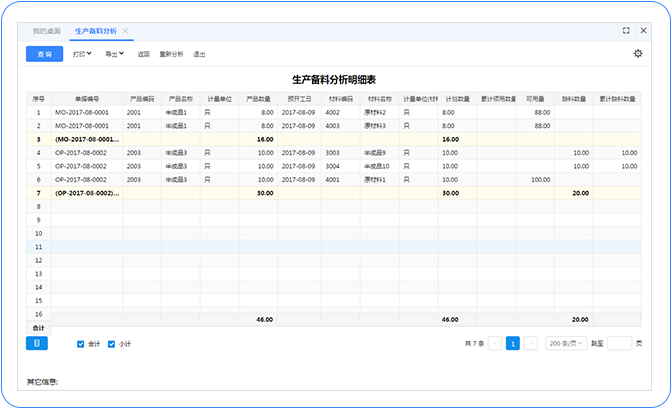Toggle the 合计 checkbox
Viewport: 672px width, 410px height.
coord(81,344)
